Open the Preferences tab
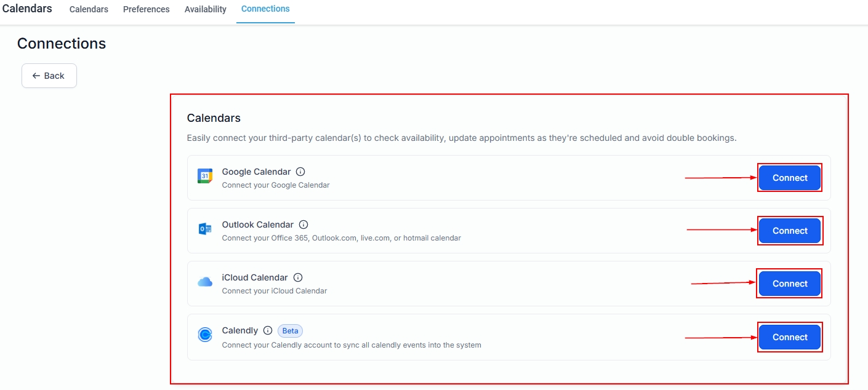The height and width of the screenshot is (390, 868). [147, 10]
